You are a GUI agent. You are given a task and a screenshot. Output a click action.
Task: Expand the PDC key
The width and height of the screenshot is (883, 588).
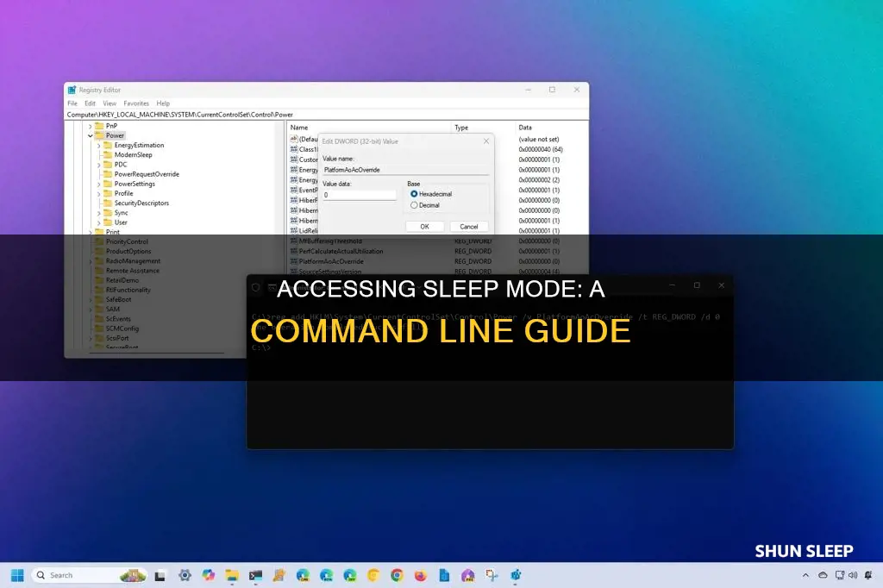[99, 165]
